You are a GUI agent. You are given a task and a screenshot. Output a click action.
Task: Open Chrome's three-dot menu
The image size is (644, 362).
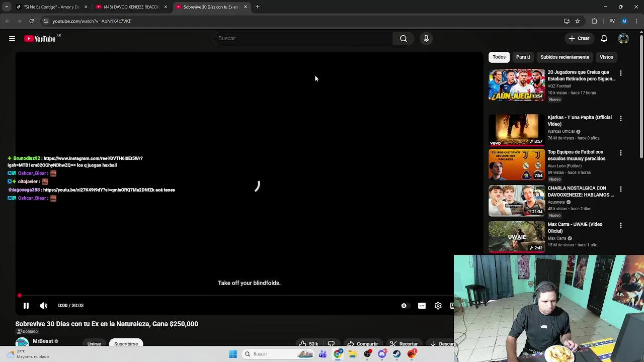(x=637, y=21)
